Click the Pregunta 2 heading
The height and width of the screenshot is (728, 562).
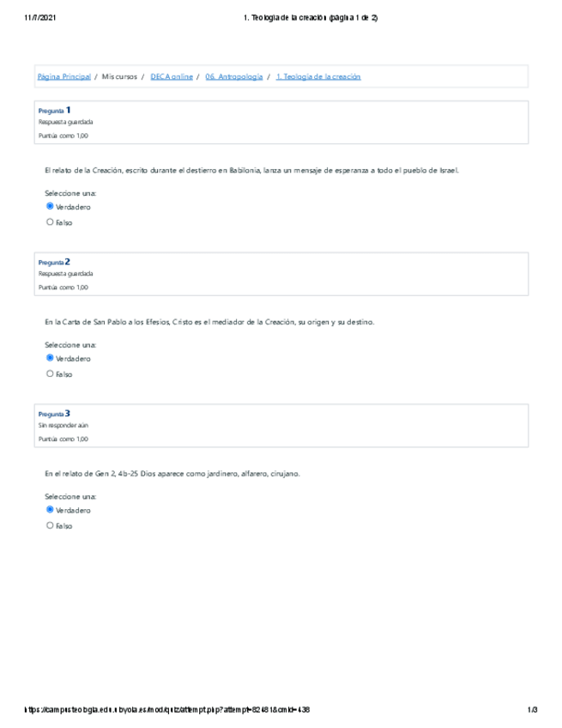54,262
